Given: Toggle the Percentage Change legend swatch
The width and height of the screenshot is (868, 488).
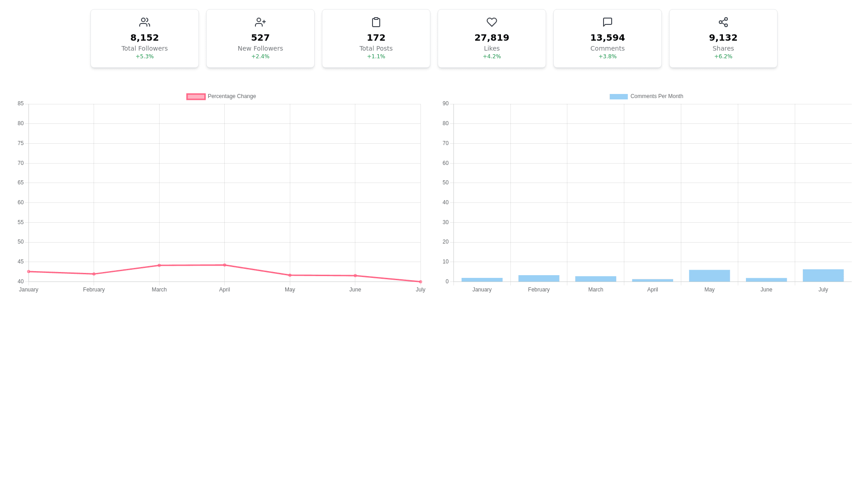Looking at the screenshot, I should point(196,97).
